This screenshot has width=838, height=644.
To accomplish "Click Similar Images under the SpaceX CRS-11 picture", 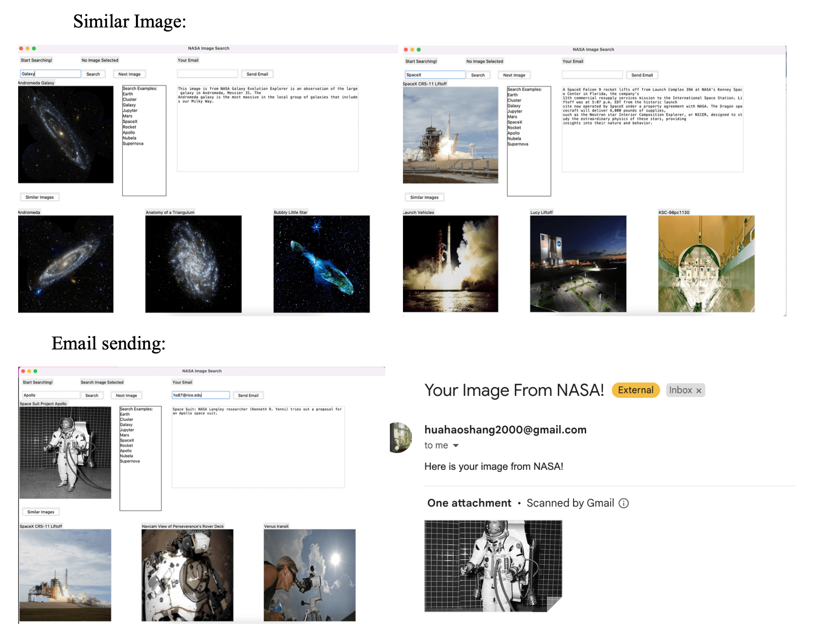I will 424,197.
